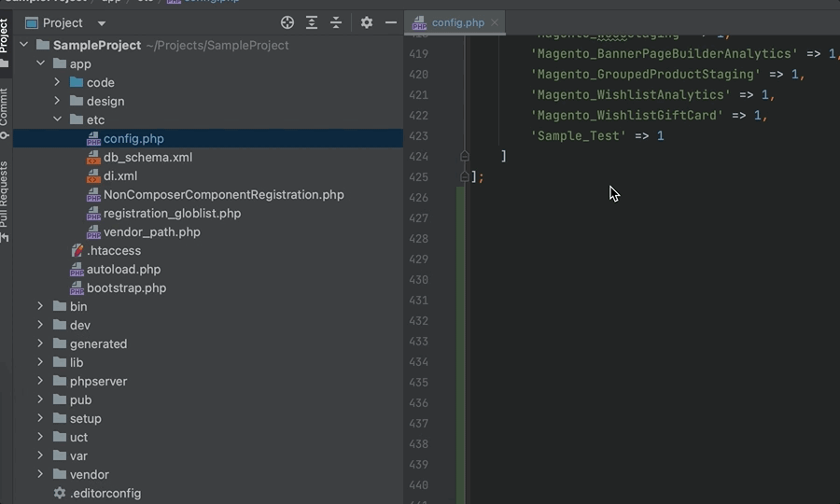Click the PHP icon on config.php editor tab
840x504 pixels.
419,22
